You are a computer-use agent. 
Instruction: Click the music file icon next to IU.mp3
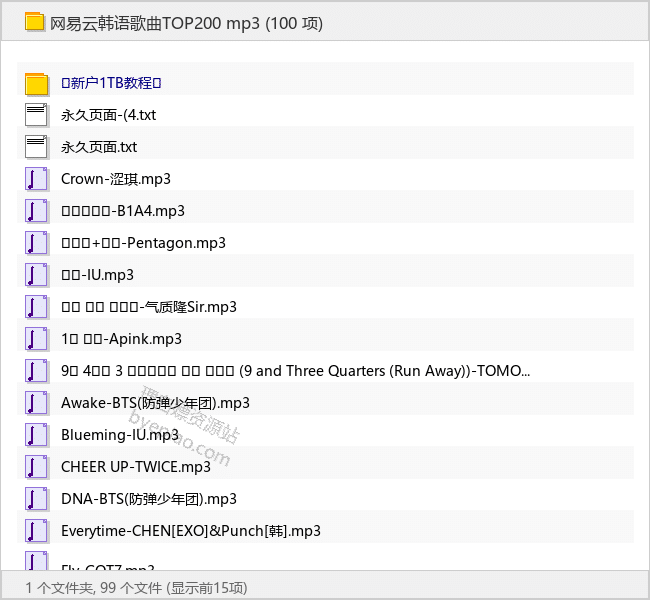click(36, 275)
